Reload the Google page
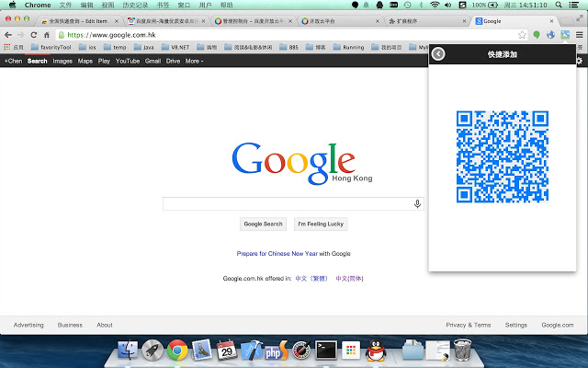The width and height of the screenshot is (588, 368). [x=34, y=35]
